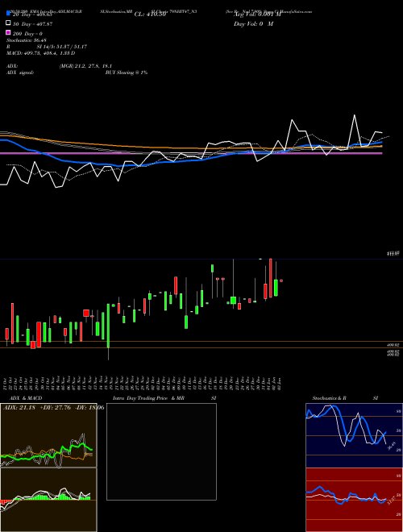Open the red RSI chart thumbnail
Image resolution: width=403 pixels, height=532 pixels.
click(x=354, y=500)
